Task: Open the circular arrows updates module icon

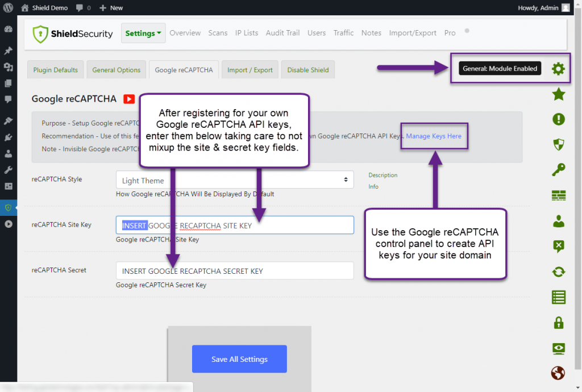Action: click(x=559, y=272)
